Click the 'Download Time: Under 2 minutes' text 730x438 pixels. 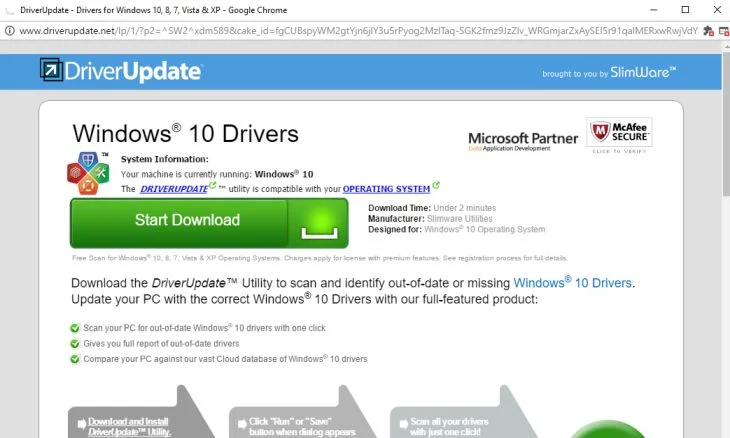432,208
